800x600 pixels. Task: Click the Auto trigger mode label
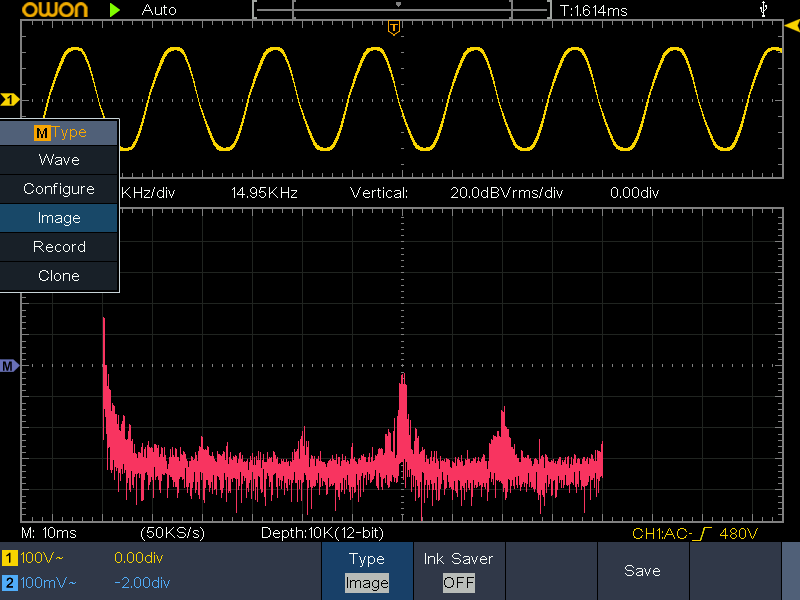[x=159, y=10]
